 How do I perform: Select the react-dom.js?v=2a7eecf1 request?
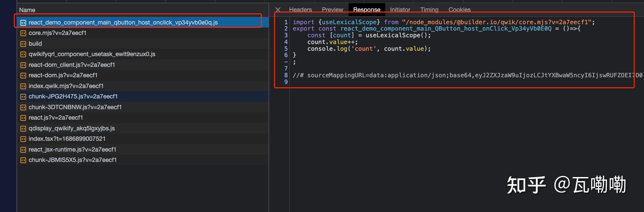(x=63, y=75)
